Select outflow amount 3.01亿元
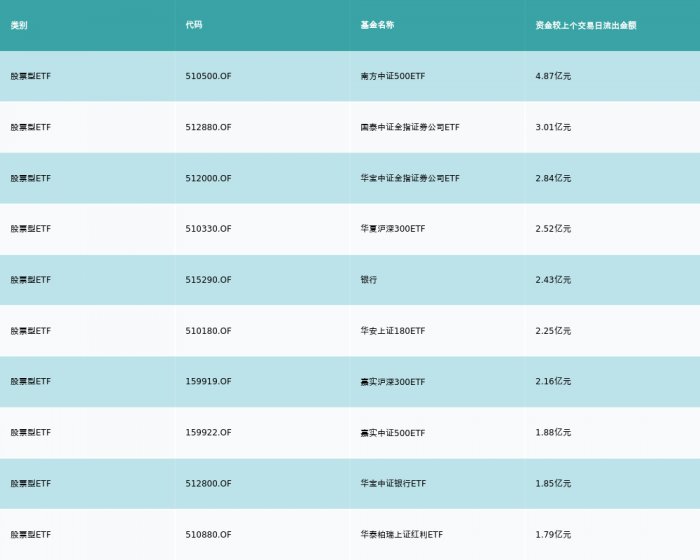Viewport: 700px width, 560px height. pyautogui.click(x=553, y=127)
